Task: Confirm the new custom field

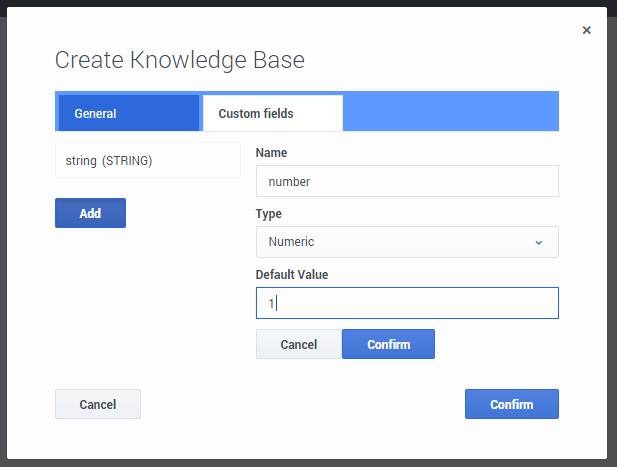Action: pyautogui.click(x=388, y=344)
